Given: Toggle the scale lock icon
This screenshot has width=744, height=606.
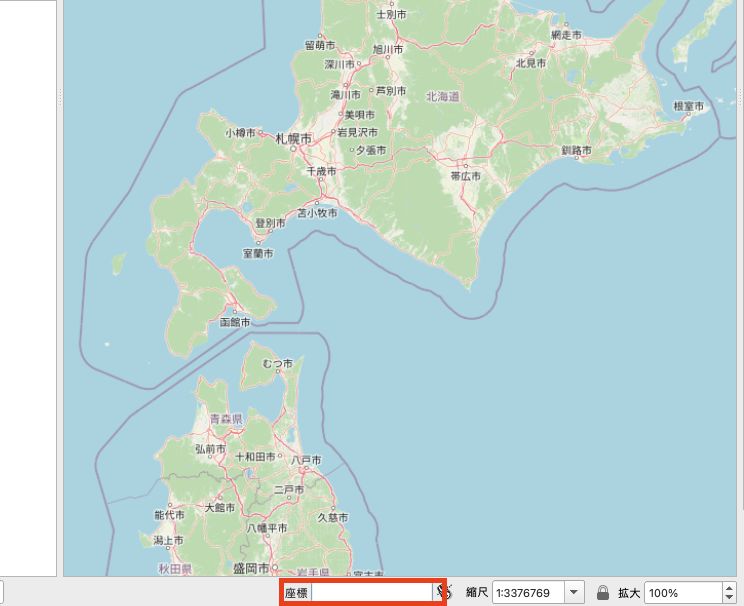Looking at the screenshot, I should pyautogui.click(x=603, y=593).
